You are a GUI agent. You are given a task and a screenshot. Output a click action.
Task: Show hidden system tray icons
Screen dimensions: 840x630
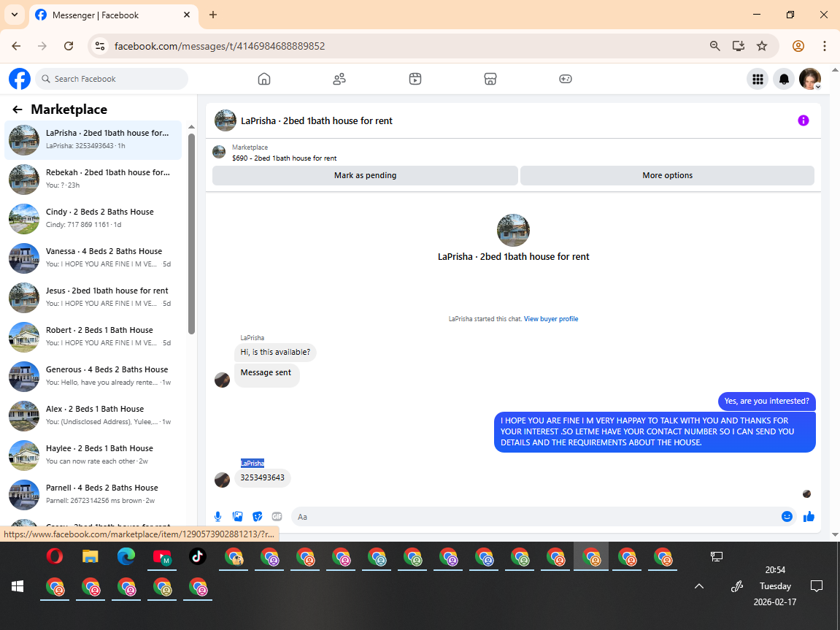pos(699,586)
